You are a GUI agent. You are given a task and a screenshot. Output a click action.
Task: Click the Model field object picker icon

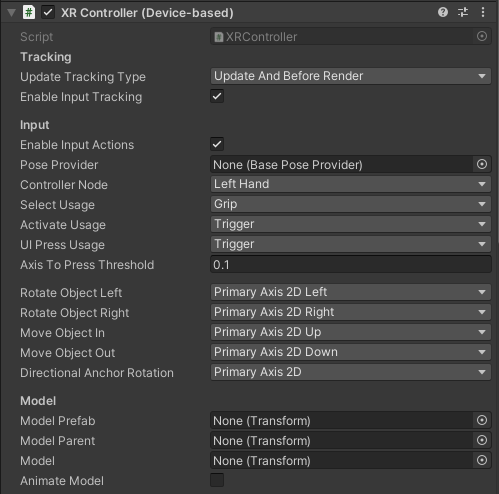[x=482, y=460]
